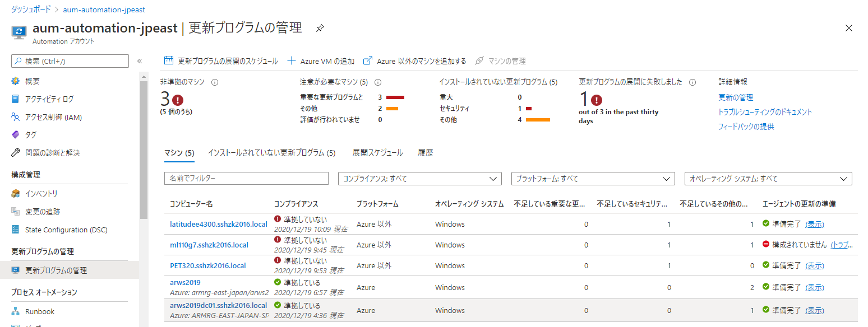Click the orange bar for missing その他 updates

click(x=538, y=120)
